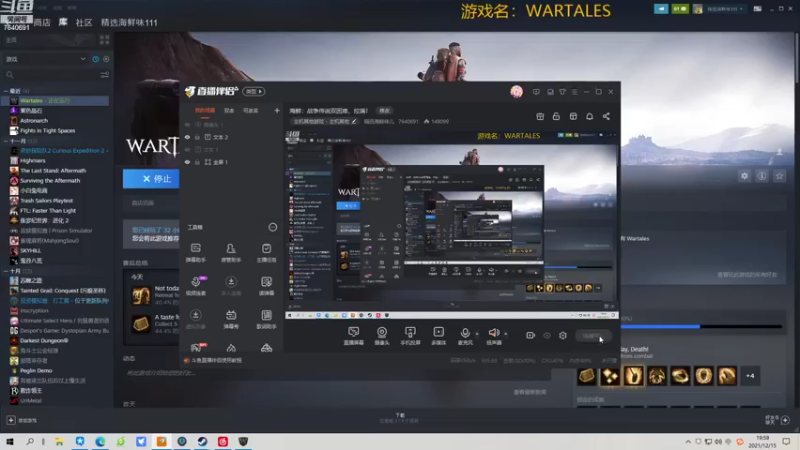The height and width of the screenshot is (450, 800).
Task: Collapse the 十一月 section in Steam library
Action: coord(6,141)
